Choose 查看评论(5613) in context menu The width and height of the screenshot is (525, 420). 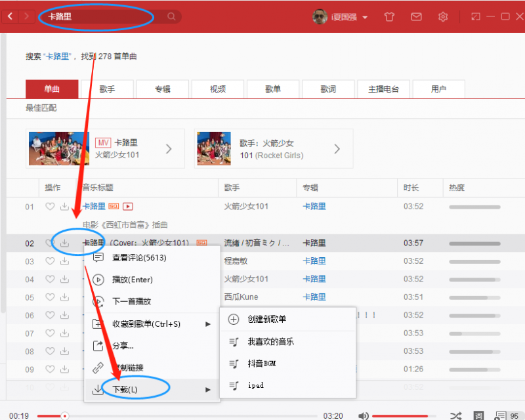point(152,257)
